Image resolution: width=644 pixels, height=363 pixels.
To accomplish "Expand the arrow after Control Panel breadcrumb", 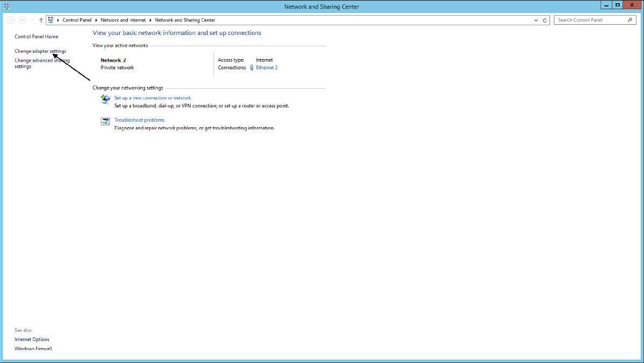I will 96,20.
